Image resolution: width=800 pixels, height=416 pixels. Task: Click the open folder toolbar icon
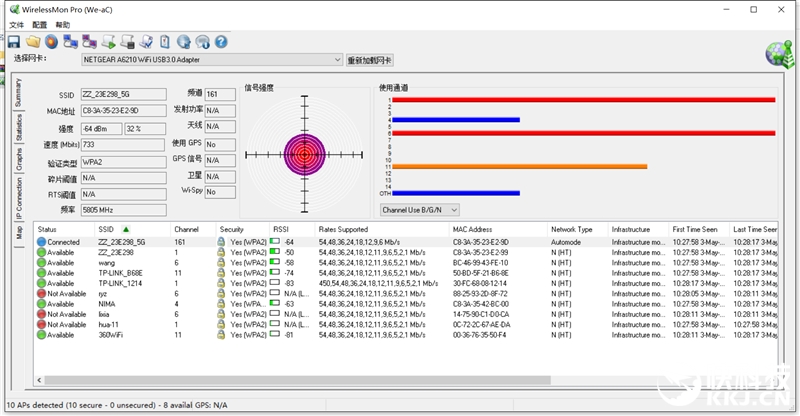point(33,42)
